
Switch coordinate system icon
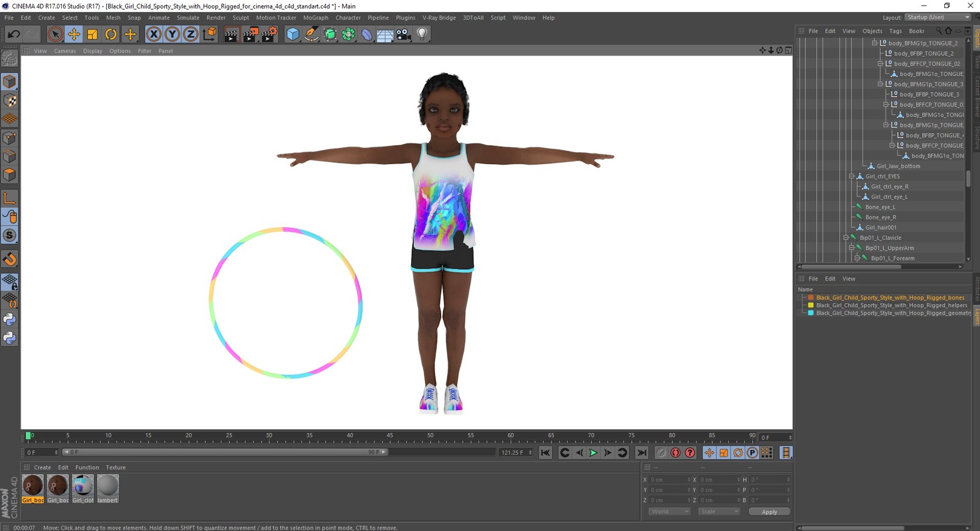(209, 34)
